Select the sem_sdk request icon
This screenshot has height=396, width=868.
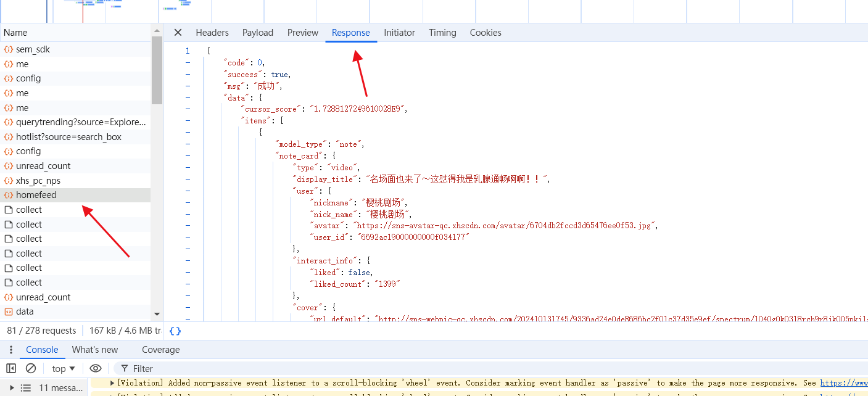tap(9, 49)
